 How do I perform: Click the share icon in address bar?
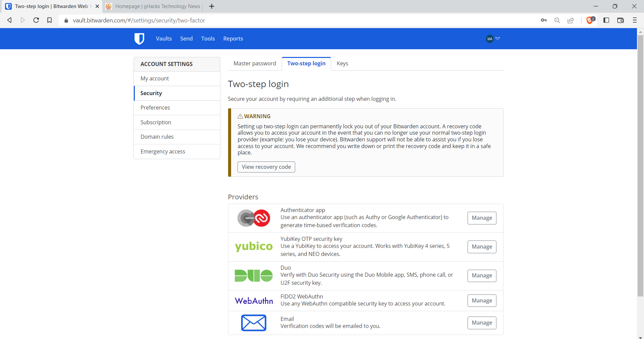pos(571,20)
